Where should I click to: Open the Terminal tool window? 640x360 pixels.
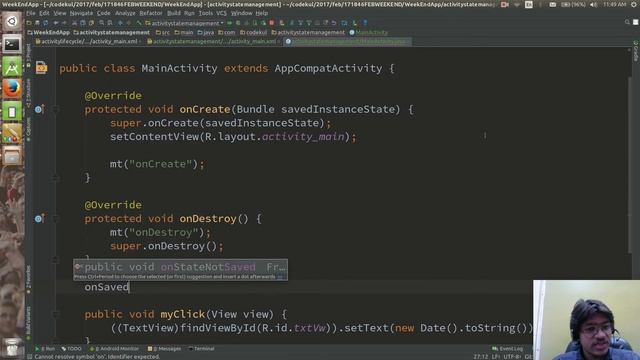point(202,349)
